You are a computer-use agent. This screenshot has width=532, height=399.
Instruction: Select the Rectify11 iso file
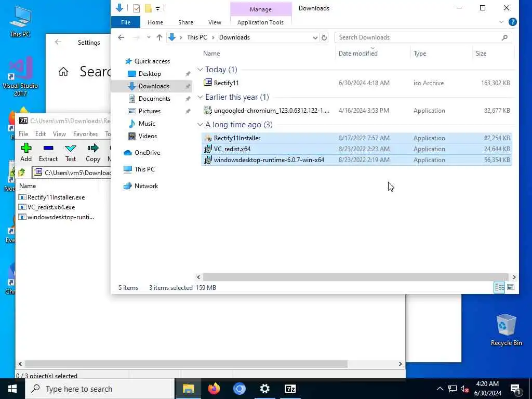click(x=357, y=83)
